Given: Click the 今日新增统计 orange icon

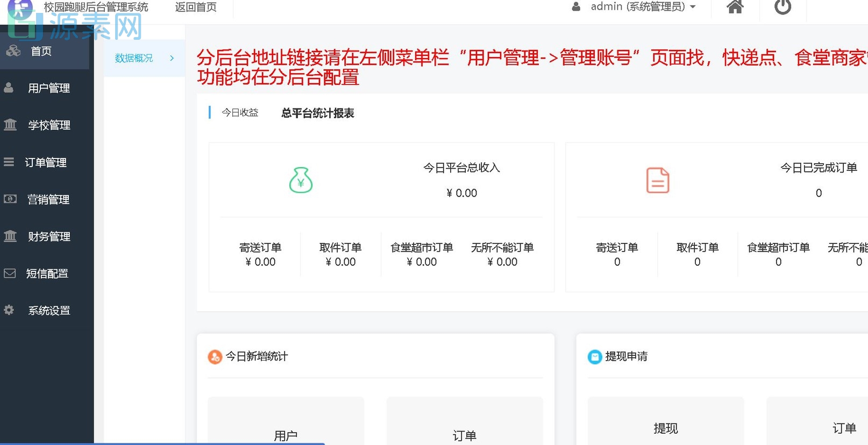Looking at the screenshot, I should click(215, 357).
